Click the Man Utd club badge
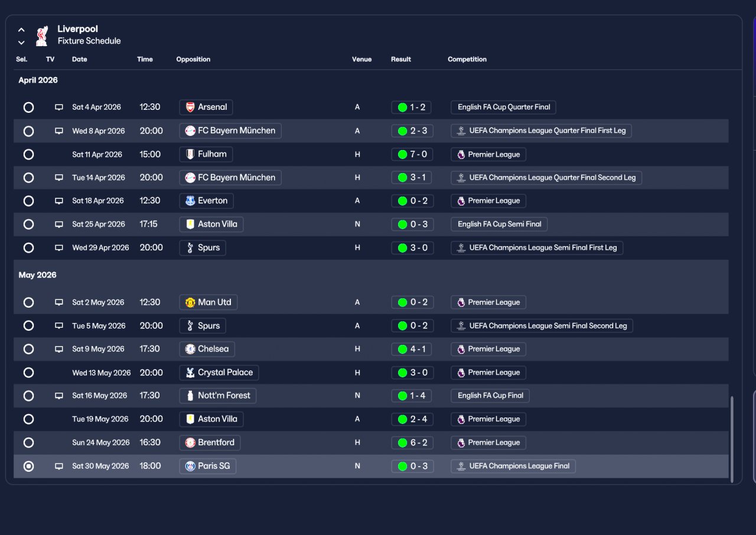 pos(190,302)
